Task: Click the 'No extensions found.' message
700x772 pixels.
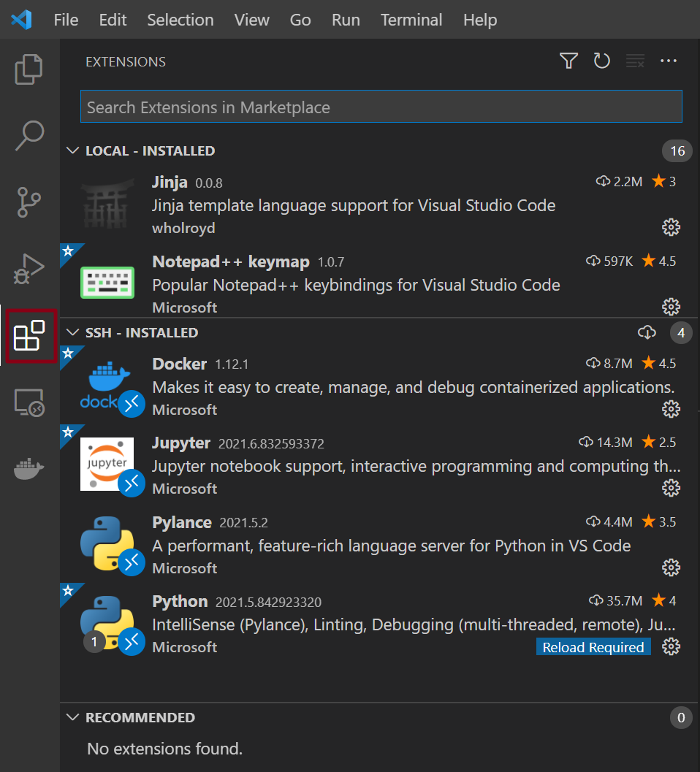Action: [x=164, y=749]
